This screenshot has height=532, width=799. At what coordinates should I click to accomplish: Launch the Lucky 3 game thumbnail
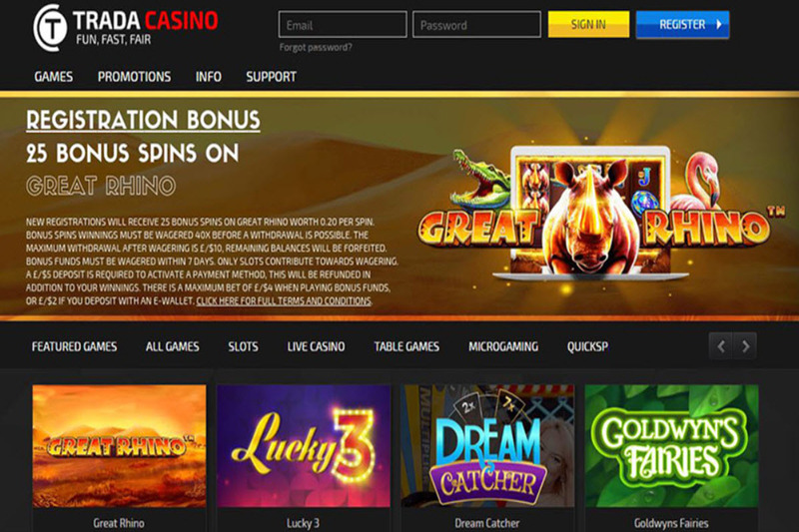304,446
